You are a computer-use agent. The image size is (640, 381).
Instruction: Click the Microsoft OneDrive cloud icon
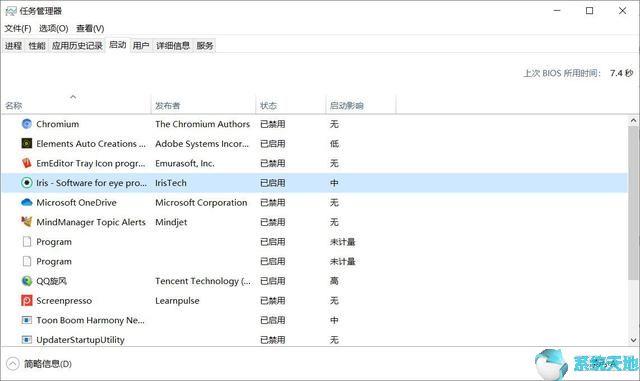tap(27, 202)
